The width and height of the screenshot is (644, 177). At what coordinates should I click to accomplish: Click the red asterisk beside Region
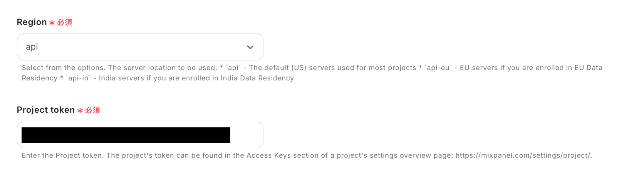coord(52,23)
